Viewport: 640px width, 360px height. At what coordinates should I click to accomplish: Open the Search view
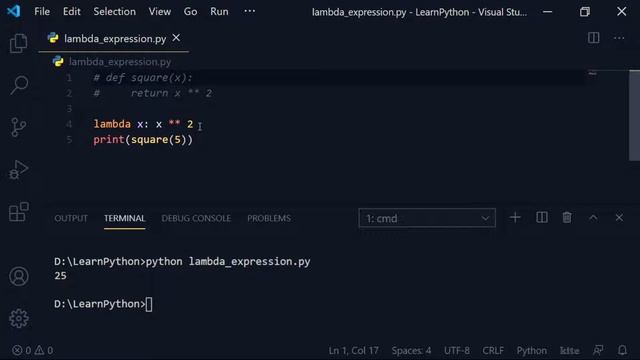[x=19, y=85]
